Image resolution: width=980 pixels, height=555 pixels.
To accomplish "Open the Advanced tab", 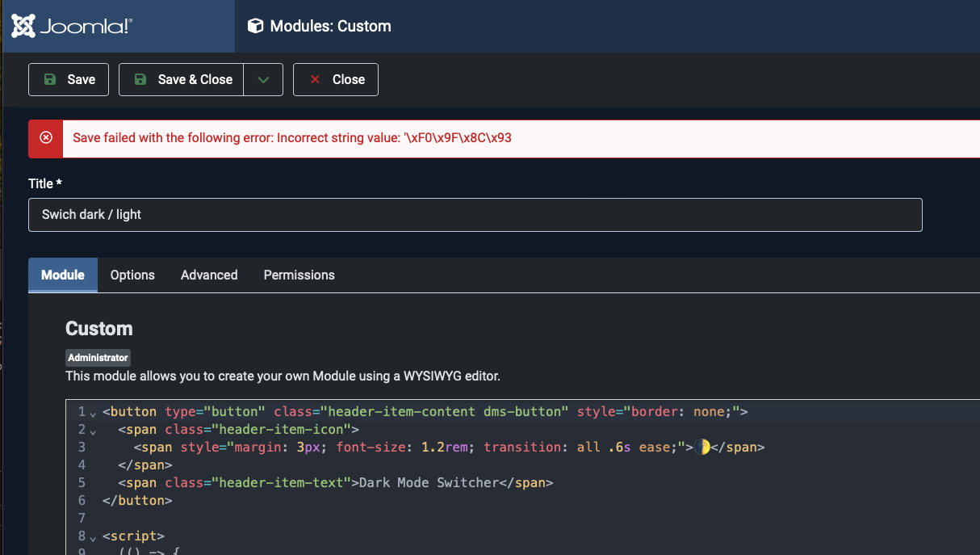I will [x=209, y=275].
